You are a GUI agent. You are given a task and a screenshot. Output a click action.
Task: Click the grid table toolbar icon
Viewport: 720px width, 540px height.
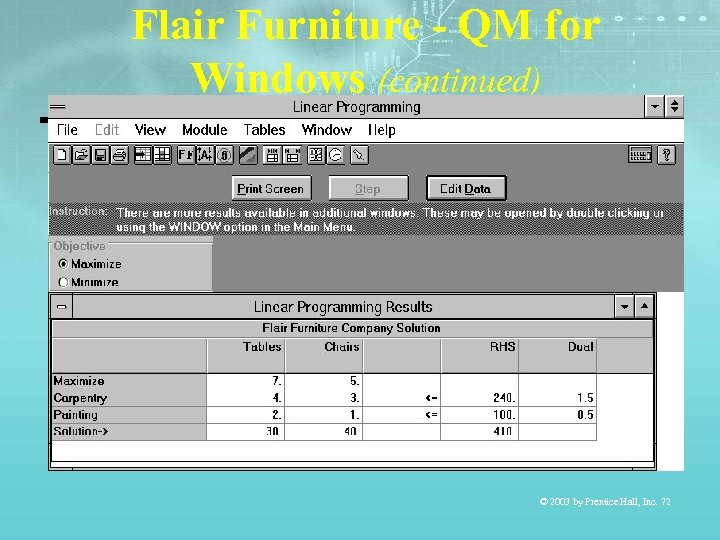point(162,155)
